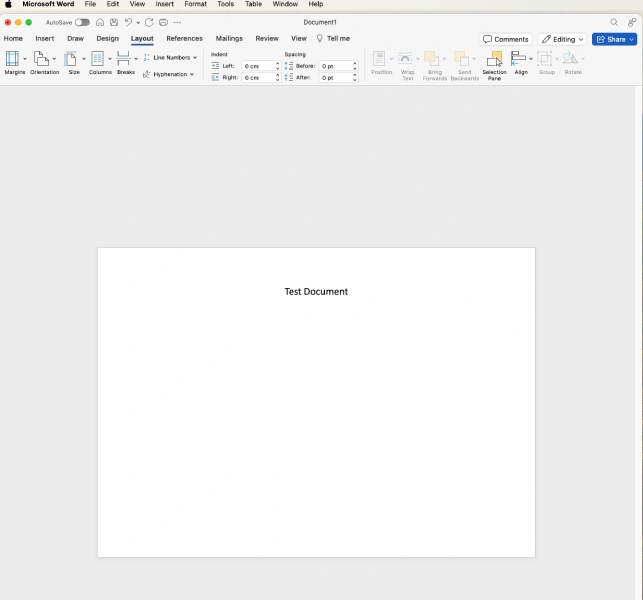Click the Home icon in title bar

[x=100, y=22]
